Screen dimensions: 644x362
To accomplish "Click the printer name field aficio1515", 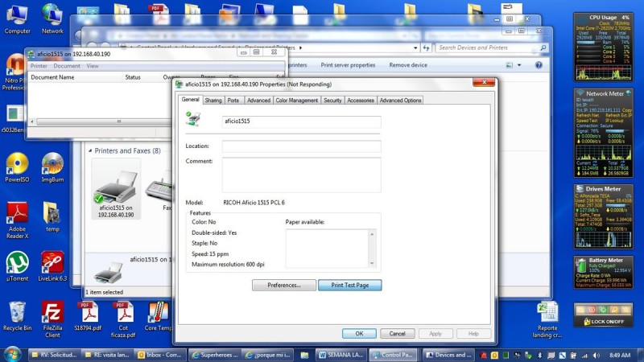I will [301, 121].
